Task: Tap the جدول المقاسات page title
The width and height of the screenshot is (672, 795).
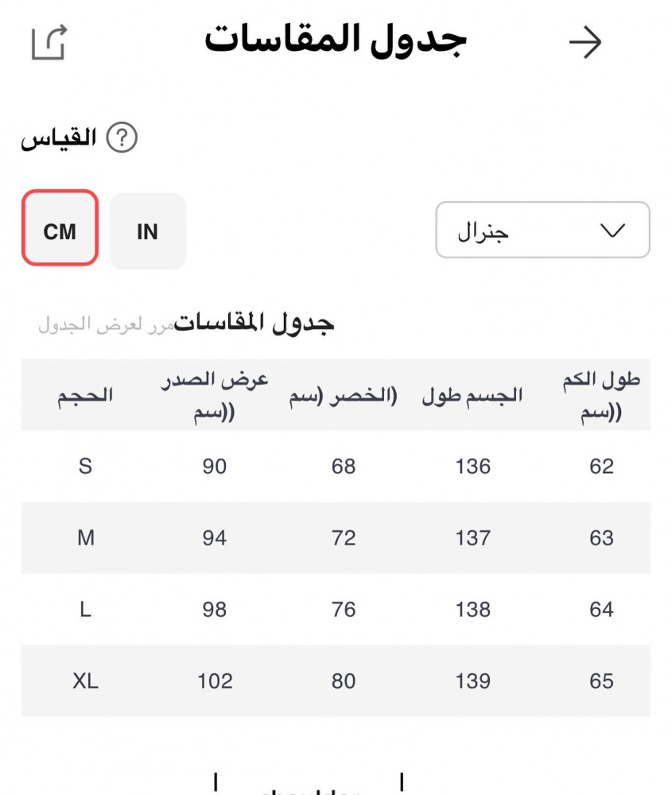Action: point(336,41)
